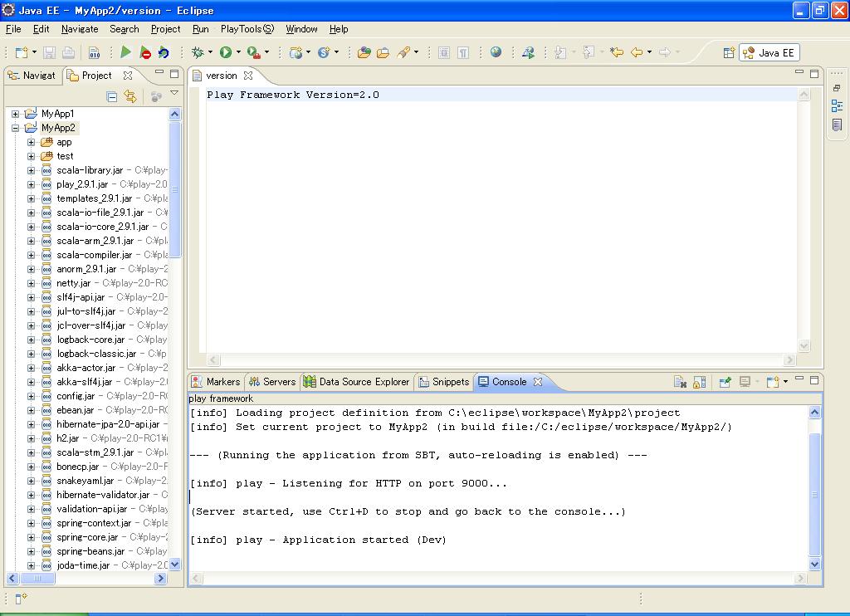The height and width of the screenshot is (616, 850).
Task: Switch to the Servers tab
Action: pyautogui.click(x=272, y=382)
